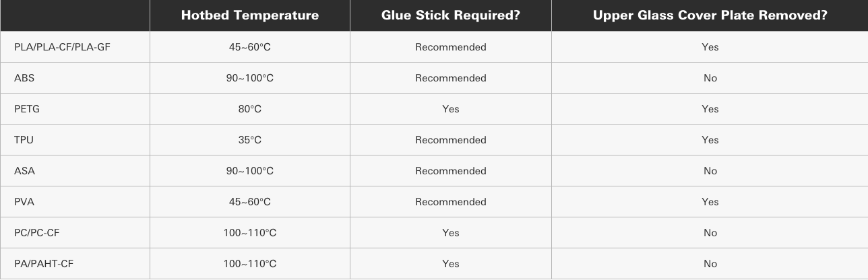
Task: Click Recommended in the TPU row
Action: pos(450,140)
